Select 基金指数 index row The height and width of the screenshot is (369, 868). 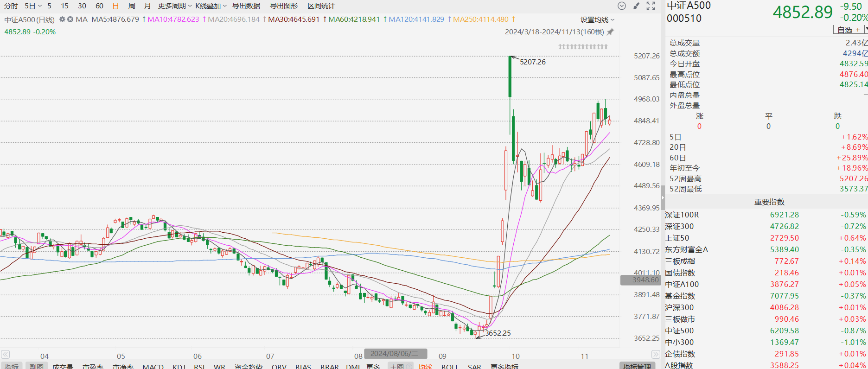766,296
